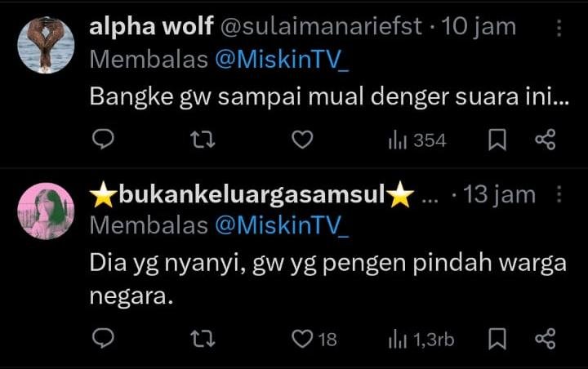Screen dimensions: 588x369
Task: Reply to bukankeluargasamsul's tweet
Action: [102, 338]
